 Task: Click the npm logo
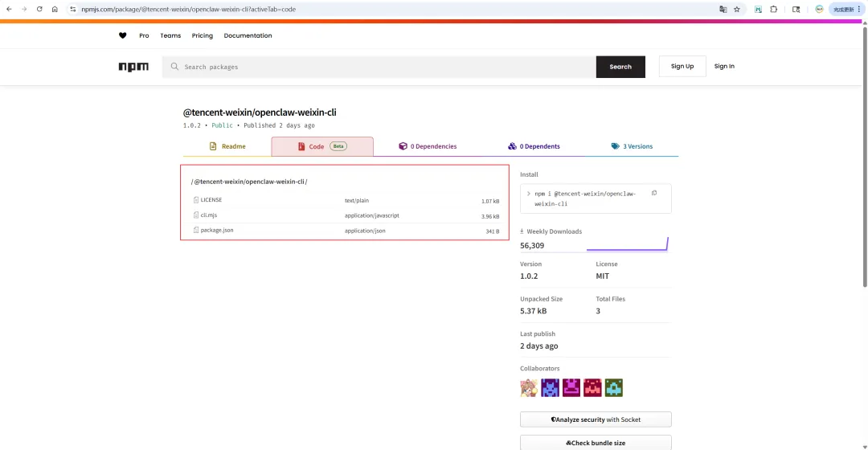tap(133, 67)
